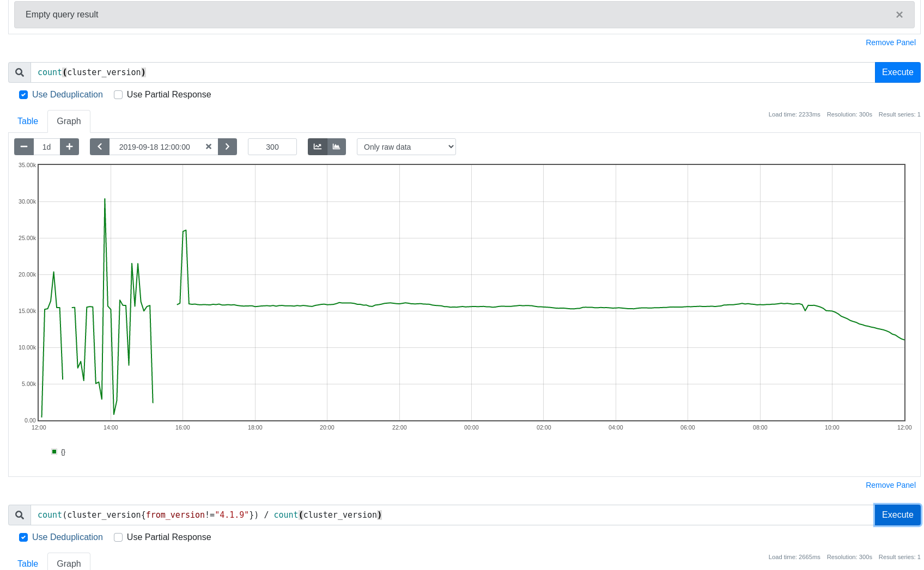
Task: Toggle Use Deduplication in the bottom panel
Action: coord(23,537)
